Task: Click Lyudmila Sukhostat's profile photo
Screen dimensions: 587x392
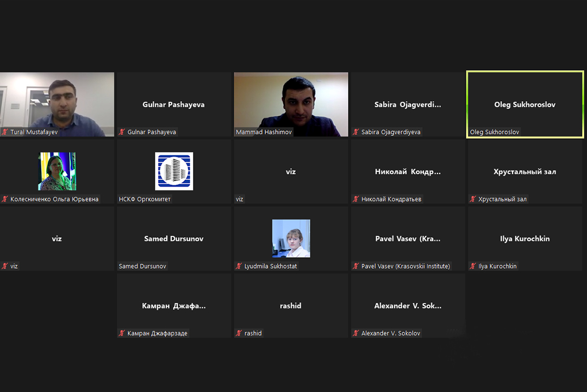Action: (291, 238)
